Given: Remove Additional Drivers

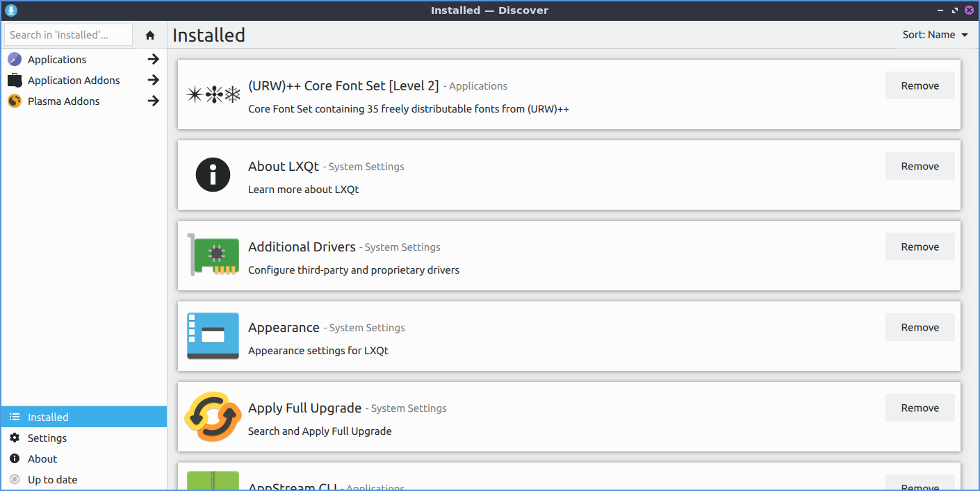Looking at the screenshot, I should tap(920, 247).
